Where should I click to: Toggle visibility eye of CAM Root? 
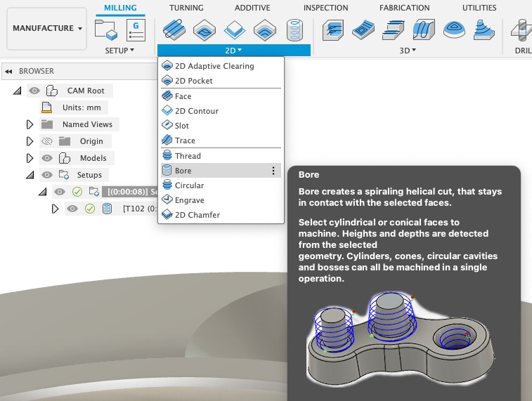click(x=34, y=91)
